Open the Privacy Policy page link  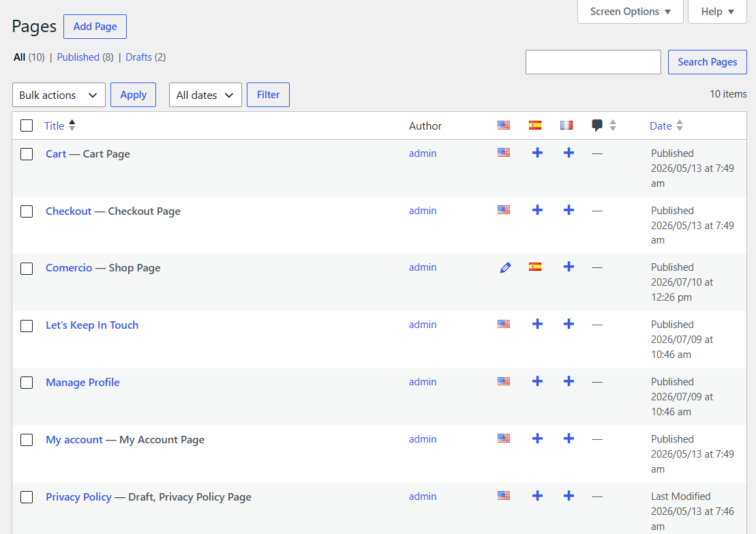click(x=78, y=497)
